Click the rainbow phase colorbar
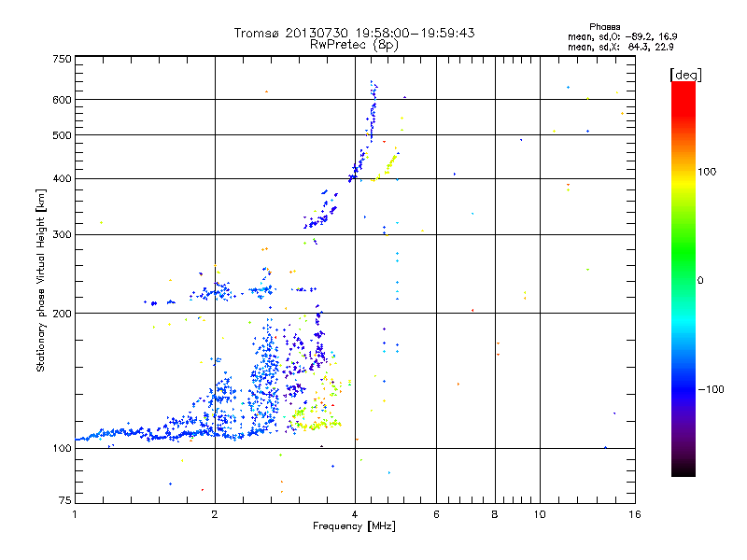 coord(684,279)
